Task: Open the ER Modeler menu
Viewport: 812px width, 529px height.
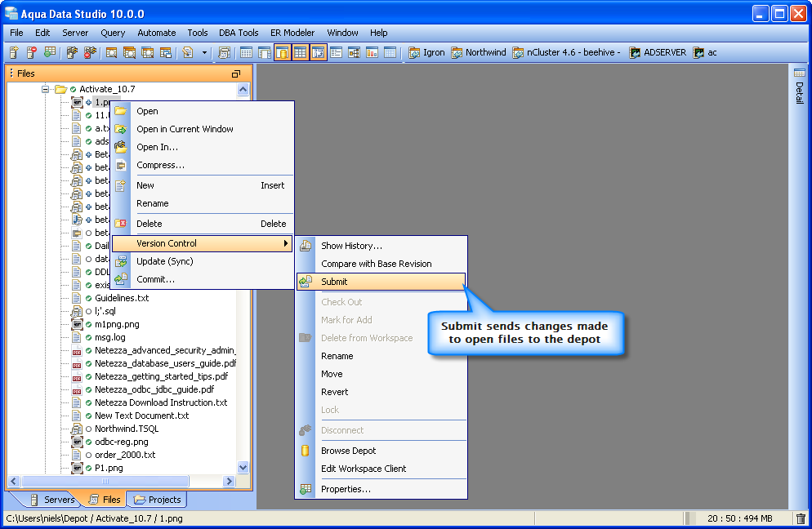Action: [292, 33]
